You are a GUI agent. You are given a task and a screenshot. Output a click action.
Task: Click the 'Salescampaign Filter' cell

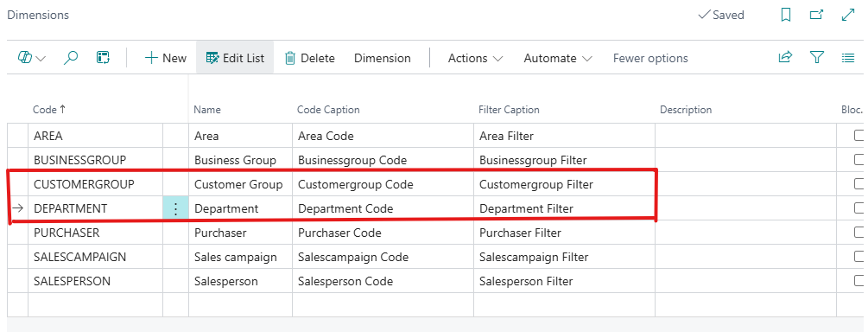pyautogui.click(x=565, y=257)
